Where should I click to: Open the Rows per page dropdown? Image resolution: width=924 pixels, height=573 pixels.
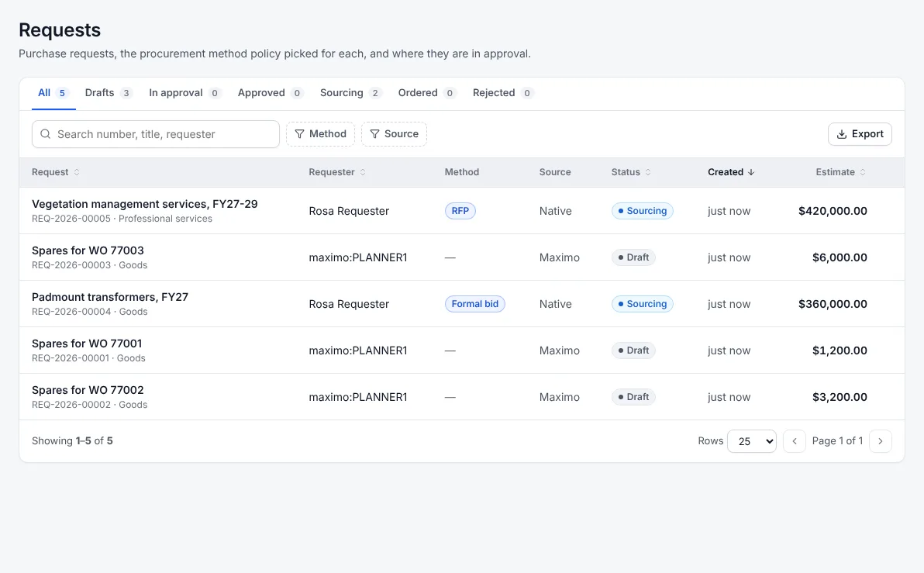[x=752, y=441]
